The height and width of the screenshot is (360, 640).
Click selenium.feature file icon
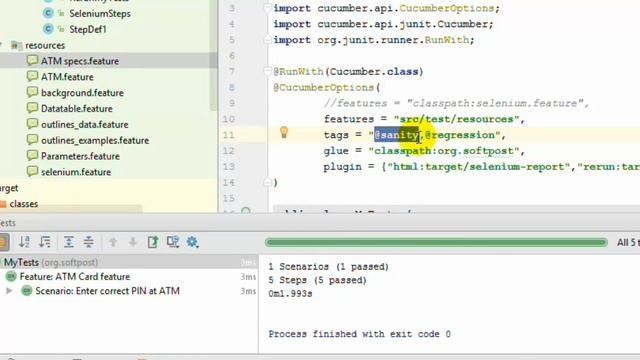32,171
